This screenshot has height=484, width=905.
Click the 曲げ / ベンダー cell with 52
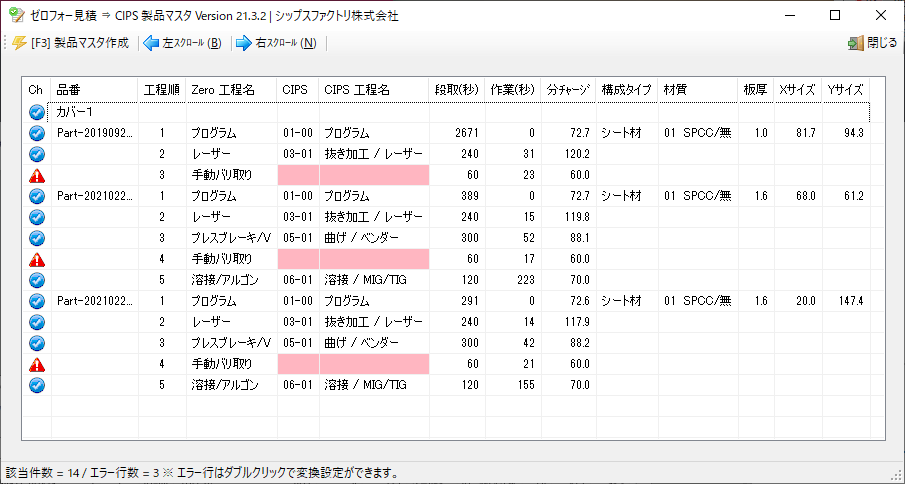pos(374,238)
